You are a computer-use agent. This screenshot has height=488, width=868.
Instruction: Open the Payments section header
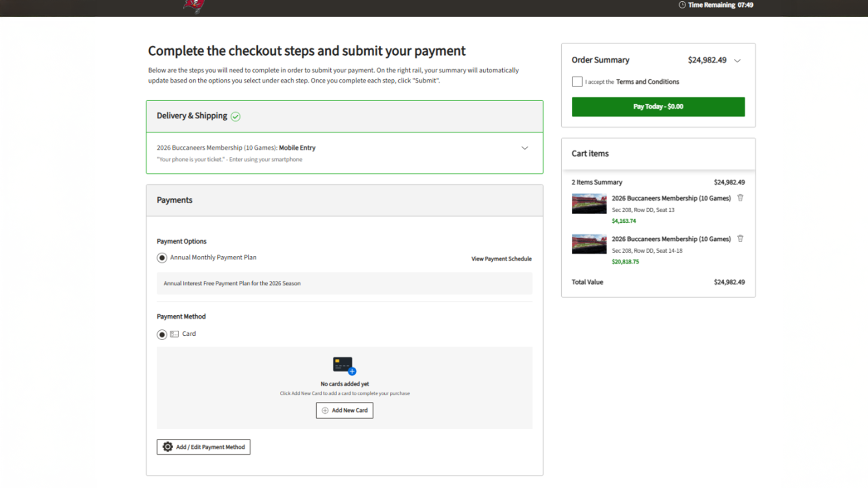coord(175,200)
